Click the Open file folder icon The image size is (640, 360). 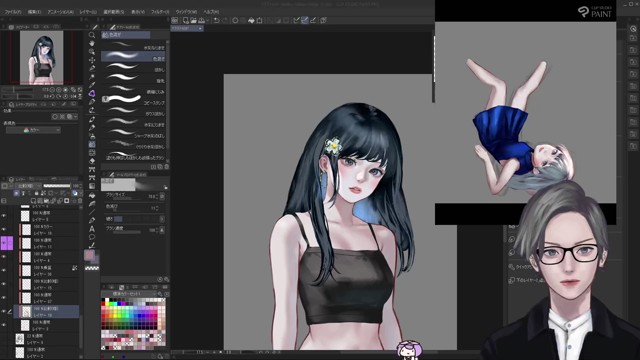point(193,20)
